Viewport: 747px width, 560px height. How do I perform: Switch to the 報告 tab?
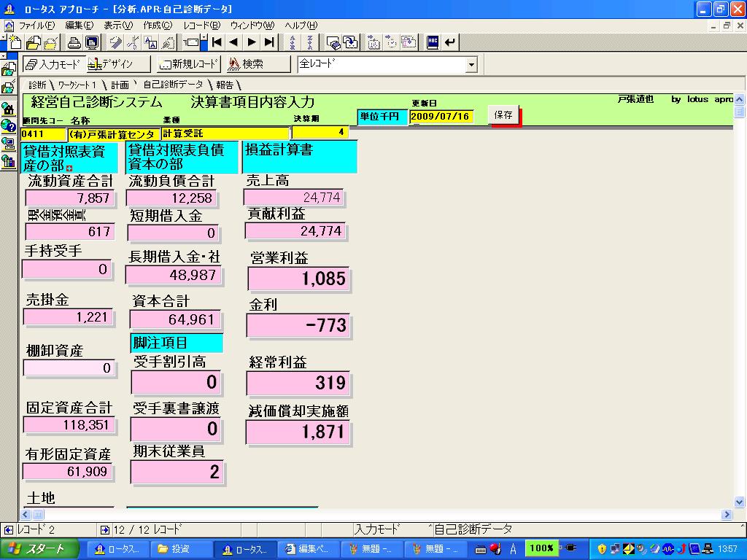tap(225, 85)
